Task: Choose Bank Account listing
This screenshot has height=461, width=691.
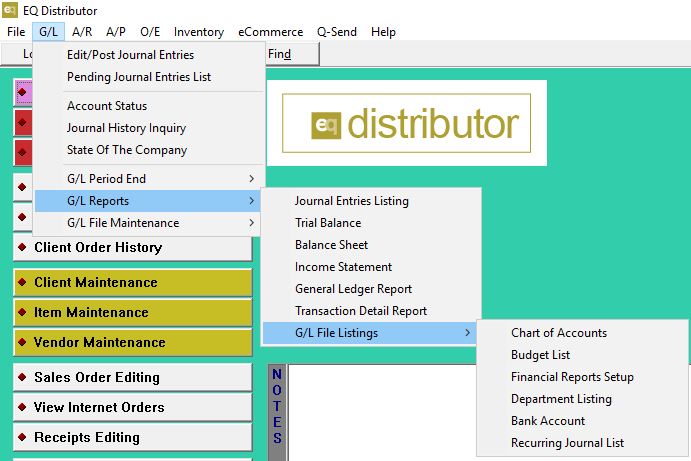Action: pyautogui.click(x=582, y=421)
